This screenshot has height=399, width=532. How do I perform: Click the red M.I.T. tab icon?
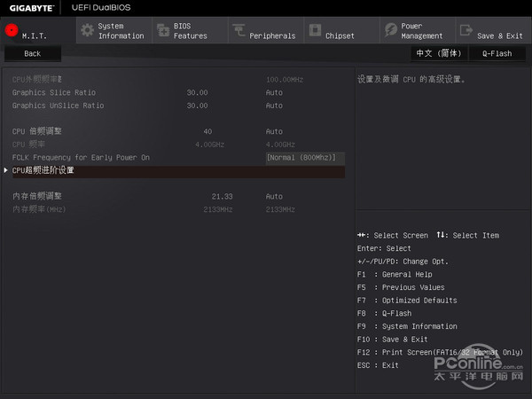coord(12,30)
